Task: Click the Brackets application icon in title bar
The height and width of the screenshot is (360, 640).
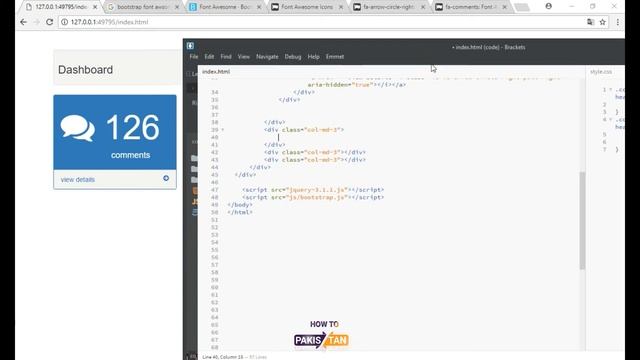Action: tap(190, 46)
